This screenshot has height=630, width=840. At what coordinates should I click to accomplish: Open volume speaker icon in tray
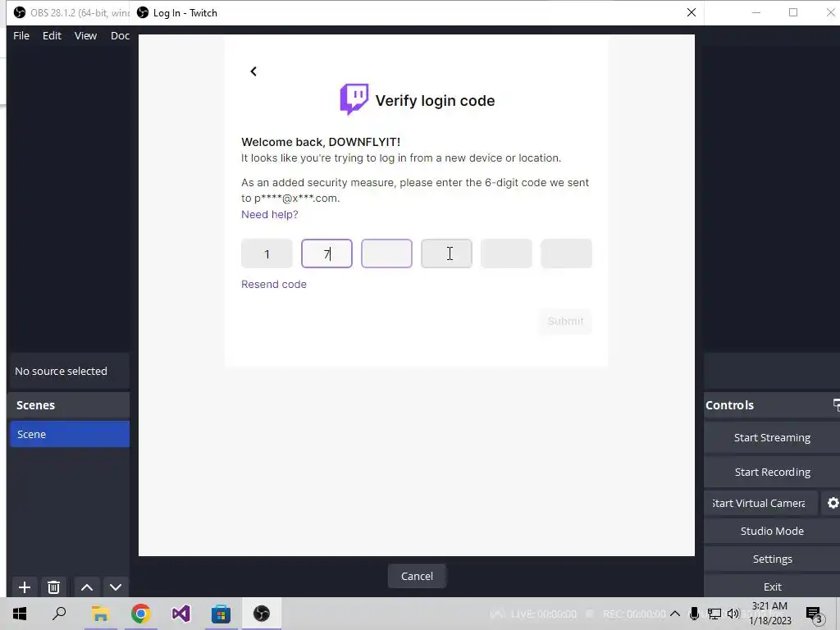[733, 614]
